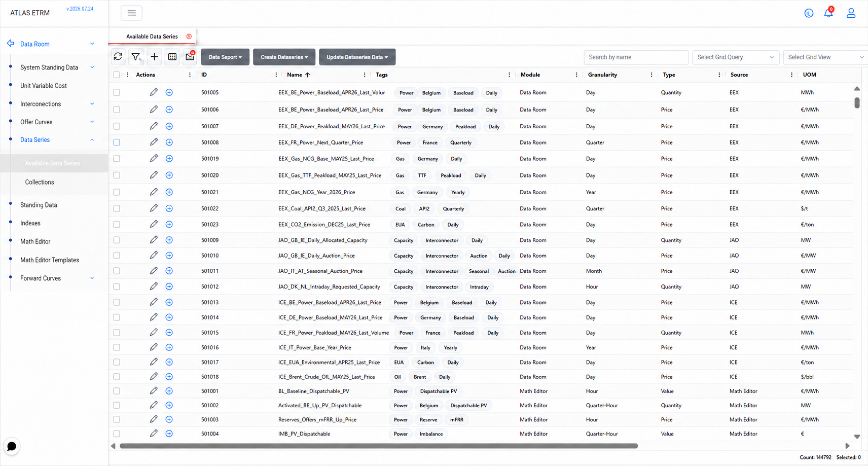Screen dimensions: 868x466
Task: Open Indexes menu item
Action: [30, 223]
